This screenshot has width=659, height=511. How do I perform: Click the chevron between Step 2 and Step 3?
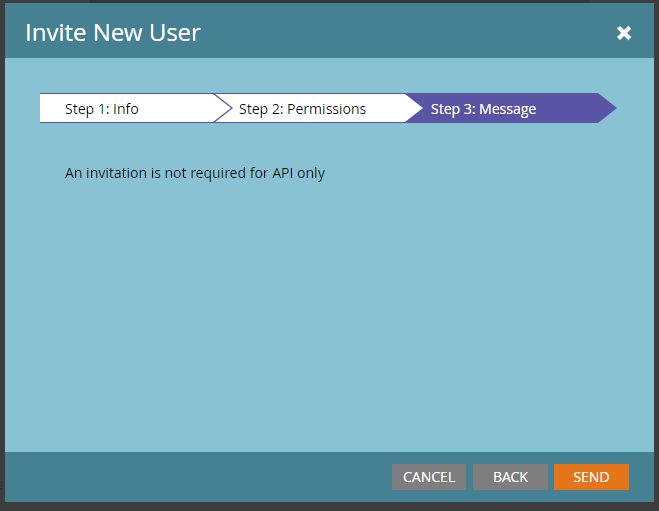click(x=413, y=109)
